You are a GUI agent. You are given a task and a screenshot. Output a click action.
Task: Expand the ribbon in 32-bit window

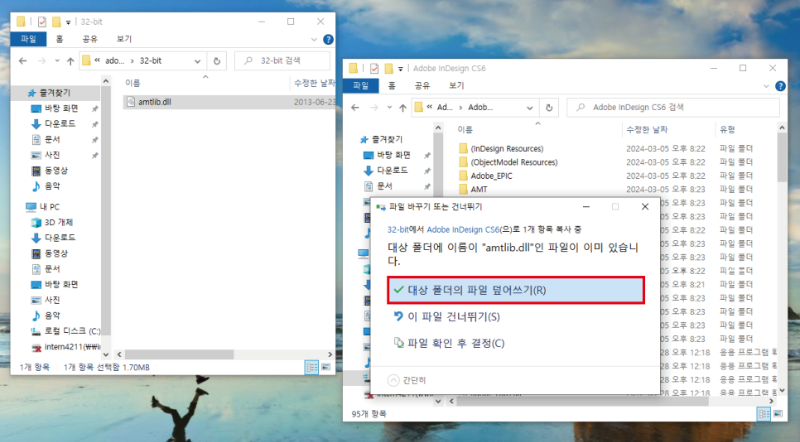(314, 39)
